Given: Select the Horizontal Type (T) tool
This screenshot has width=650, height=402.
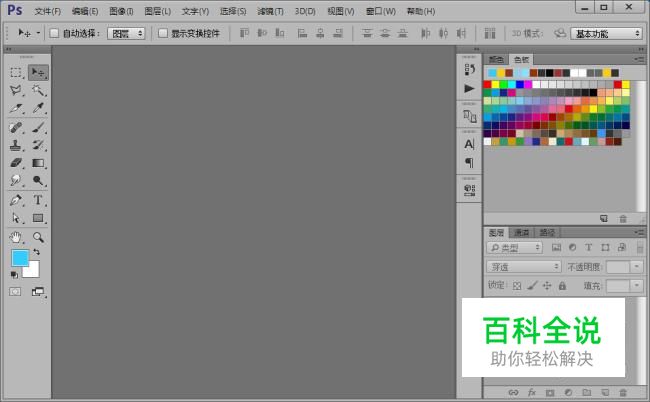Looking at the screenshot, I should (x=39, y=200).
